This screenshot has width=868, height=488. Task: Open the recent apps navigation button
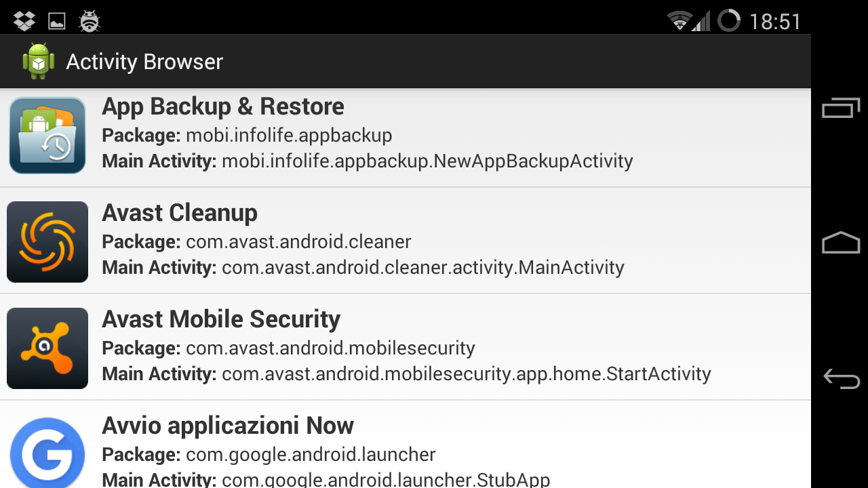[841, 108]
